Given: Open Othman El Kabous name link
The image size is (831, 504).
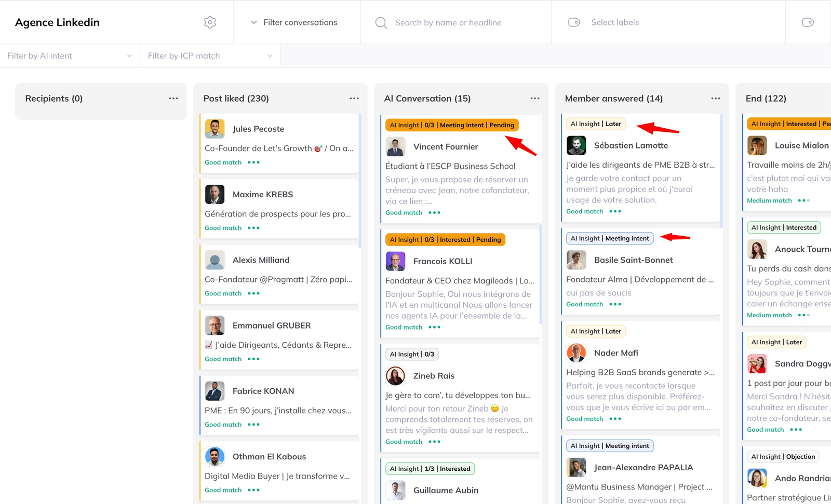Looking at the screenshot, I should click(x=269, y=457).
